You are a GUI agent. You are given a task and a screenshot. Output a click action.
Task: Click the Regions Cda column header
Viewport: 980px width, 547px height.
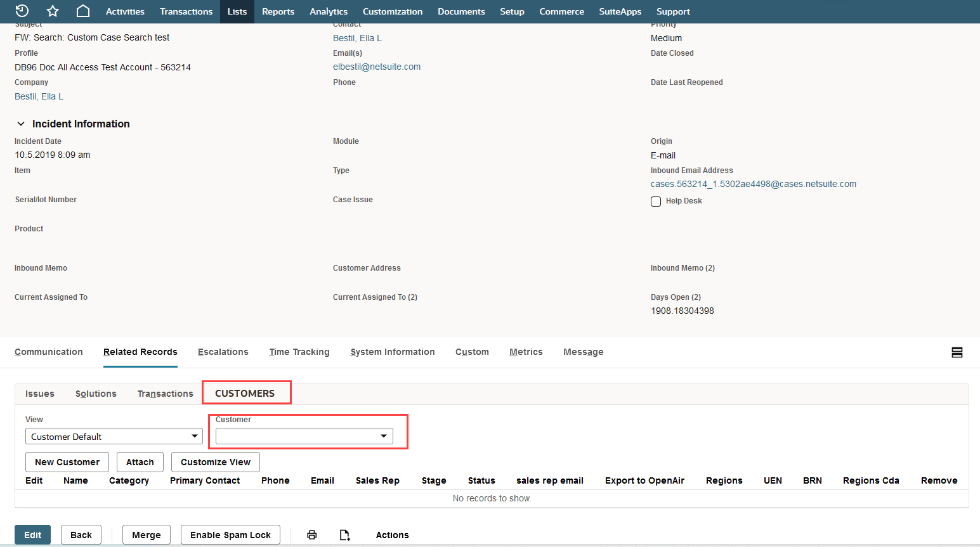pos(871,480)
